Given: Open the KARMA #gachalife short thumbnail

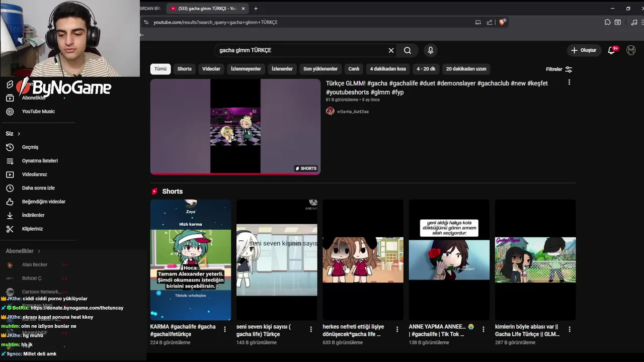Looking at the screenshot, I should (x=191, y=259).
